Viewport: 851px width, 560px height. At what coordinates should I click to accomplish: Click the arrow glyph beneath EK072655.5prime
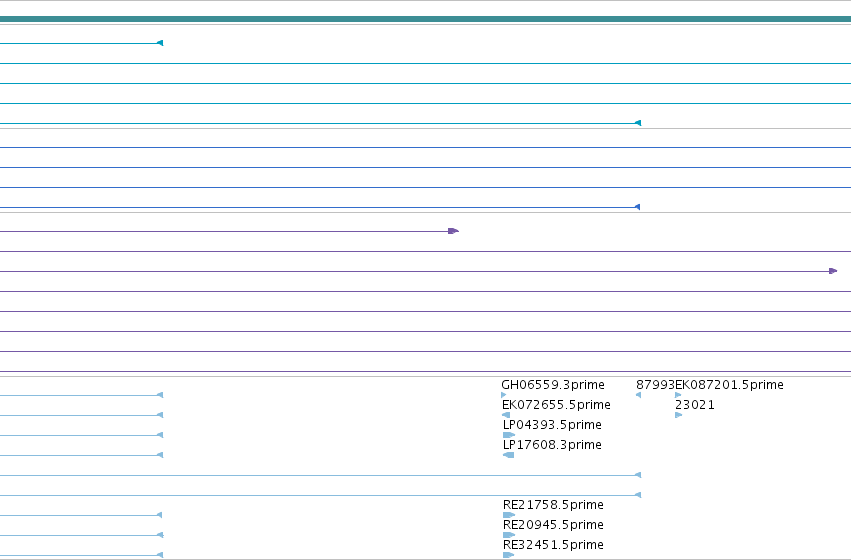506,415
